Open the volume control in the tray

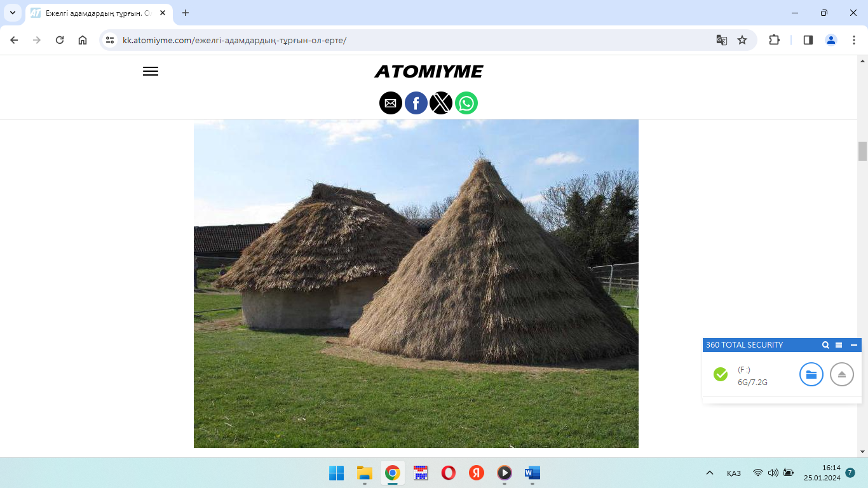click(773, 473)
